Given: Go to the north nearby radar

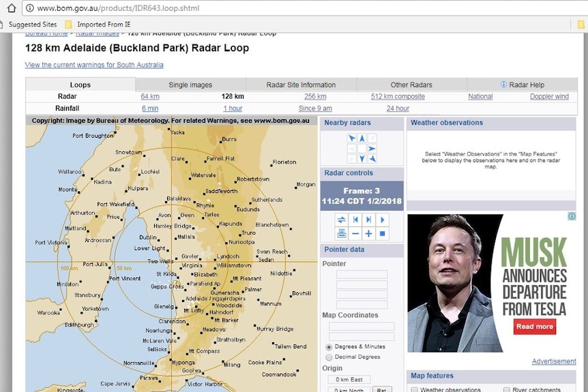Looking at the screenshot, I should tap(362, 138).
